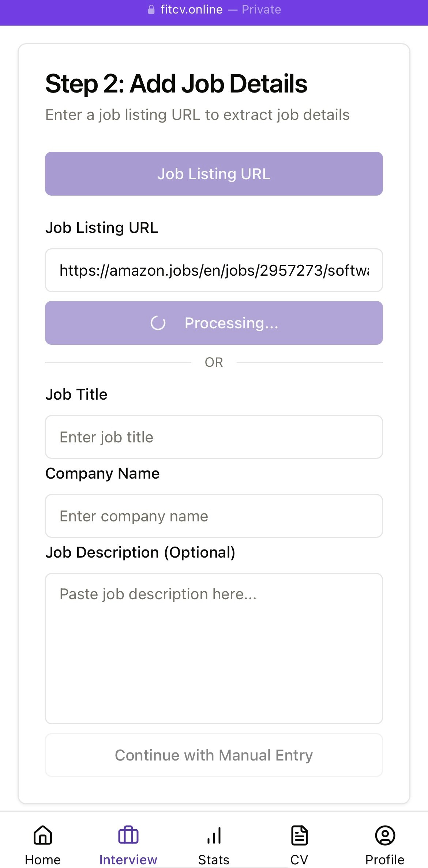This screenshot has height=868, width=428.
Task: Click the Processing... button
Action: click(214, 323)
